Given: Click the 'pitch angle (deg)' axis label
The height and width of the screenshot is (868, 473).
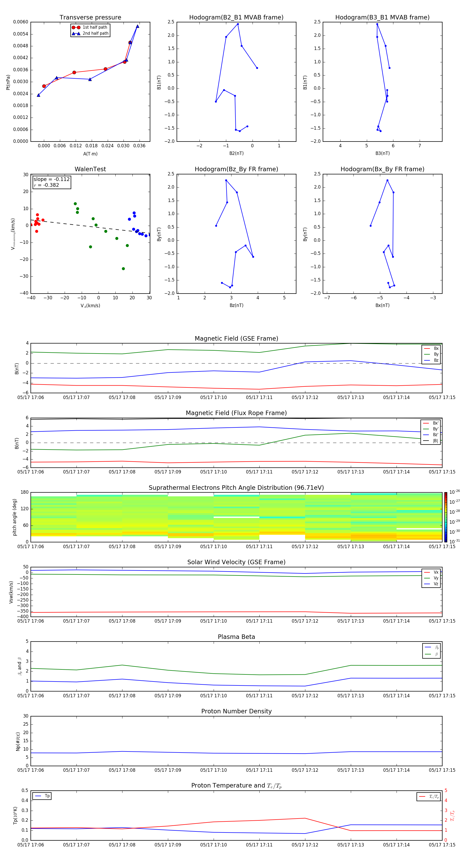Looking at the screenshot, I should click(14, 517).
